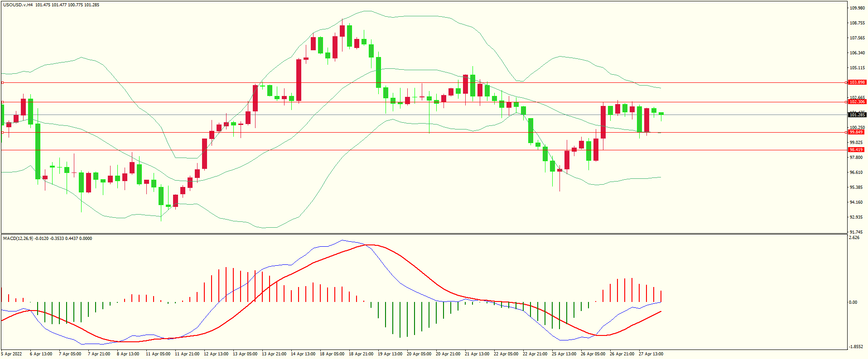This screenshot has width=868, height=359.
Task: Click the 25 Apr 13:00 time label
Action: click(564, 354)
